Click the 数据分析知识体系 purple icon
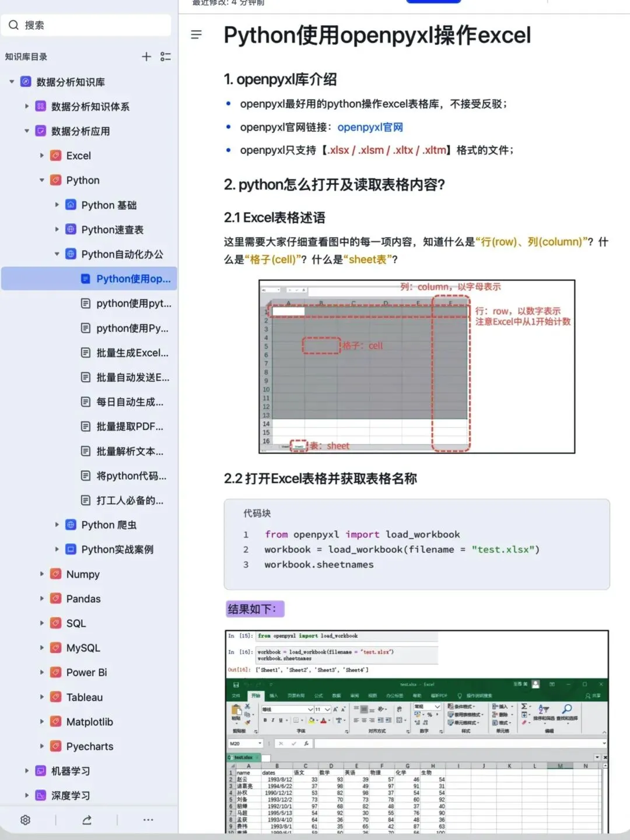Screen dimensions: 630x840 [40, 106]
